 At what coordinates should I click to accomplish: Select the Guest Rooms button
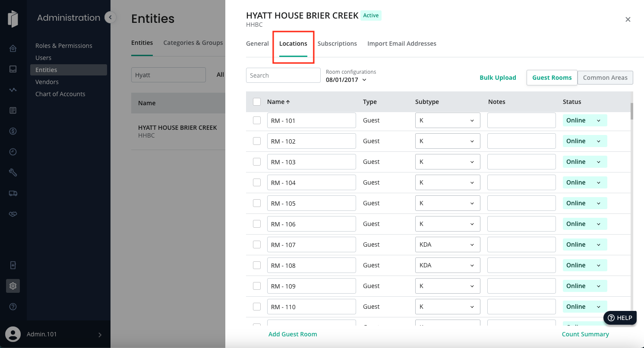(552, 78)
